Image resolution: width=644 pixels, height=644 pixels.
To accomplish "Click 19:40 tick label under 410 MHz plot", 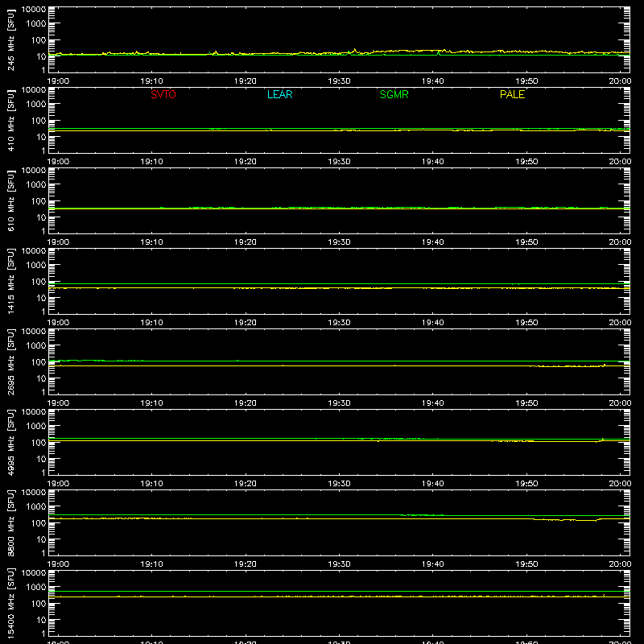I will point(433,162).
